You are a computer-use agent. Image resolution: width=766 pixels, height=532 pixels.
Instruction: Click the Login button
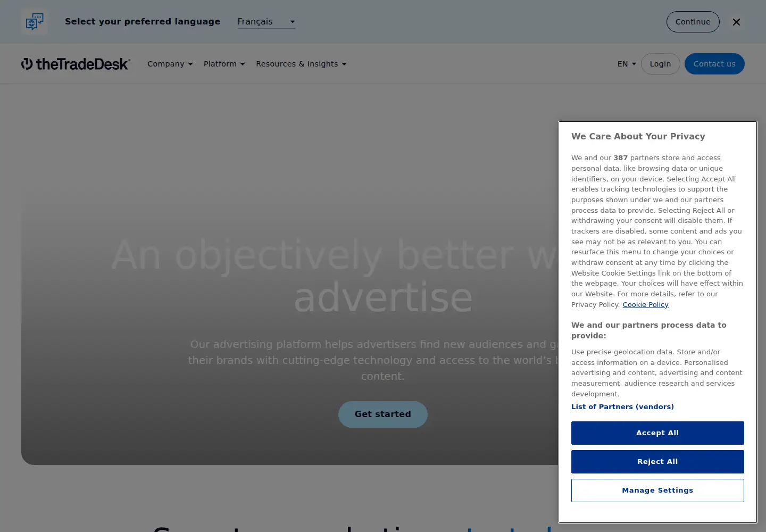click(660, 64)
